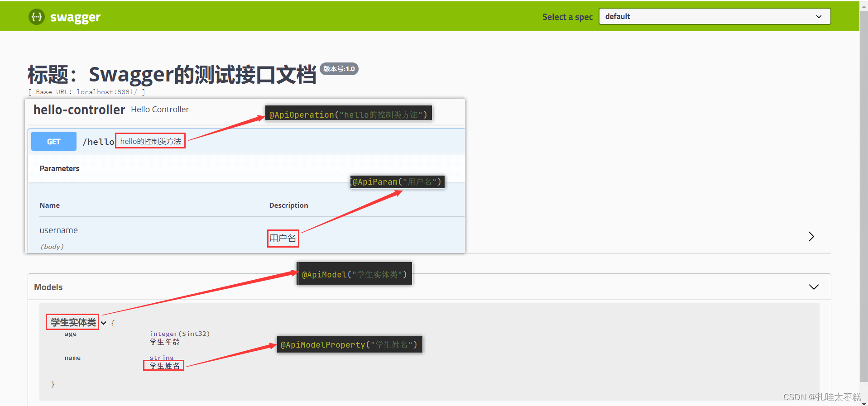Click the string type label

click(x=162, y=358)
